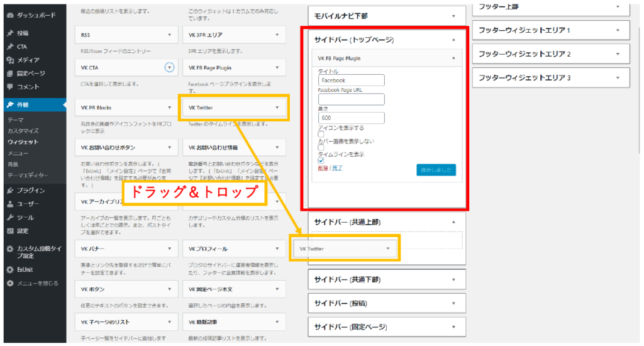The height and width of the screenshot is (346, 644).
Task: Expand the VK お問い合わせボタン widget arrow
Action: click(x=170, y=148)
